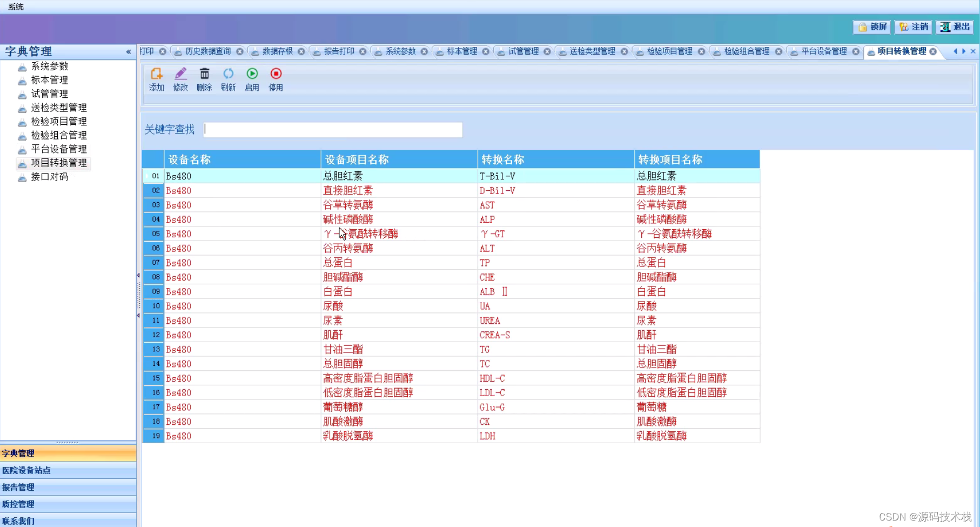Select the ALP conversion name cell
Image resolution: width=980 pixels, height=527 pixels.
click(x=556, y=219)
